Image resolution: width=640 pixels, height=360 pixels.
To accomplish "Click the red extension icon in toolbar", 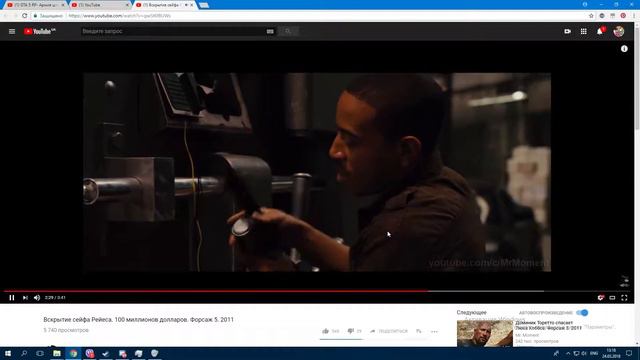I will pos(623,16).
